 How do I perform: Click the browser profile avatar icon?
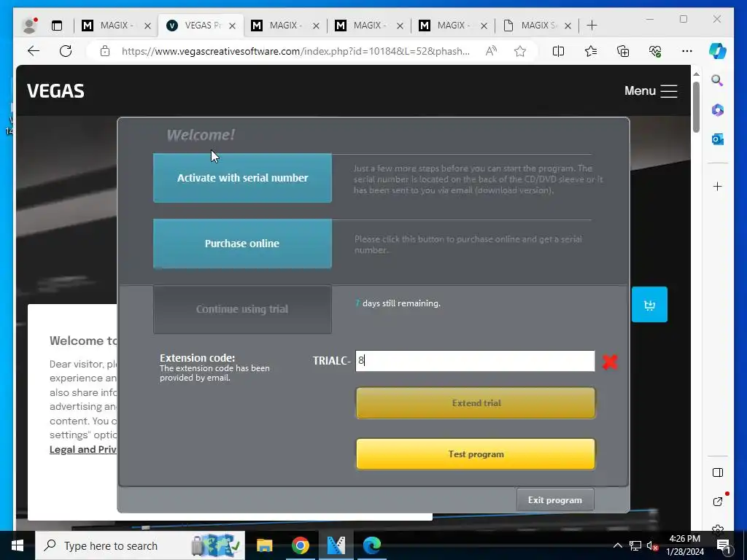[29, 26]
